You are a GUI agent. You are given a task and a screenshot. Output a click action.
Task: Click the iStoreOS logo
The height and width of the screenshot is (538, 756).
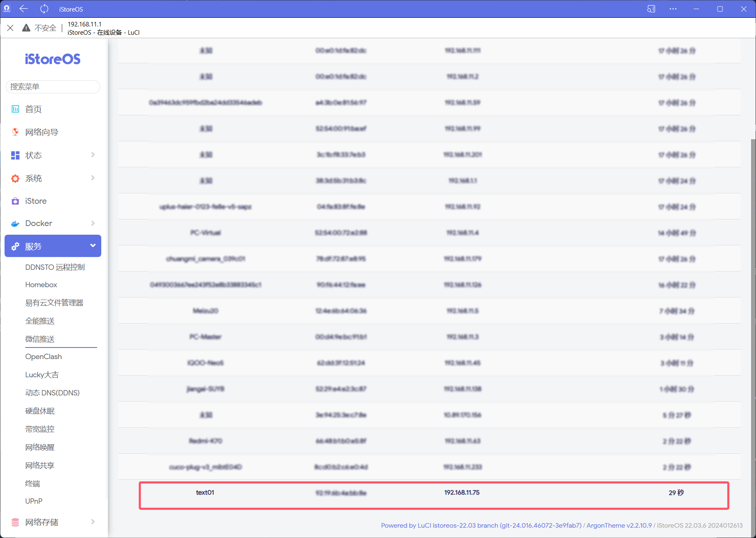[x=52, y=60]
